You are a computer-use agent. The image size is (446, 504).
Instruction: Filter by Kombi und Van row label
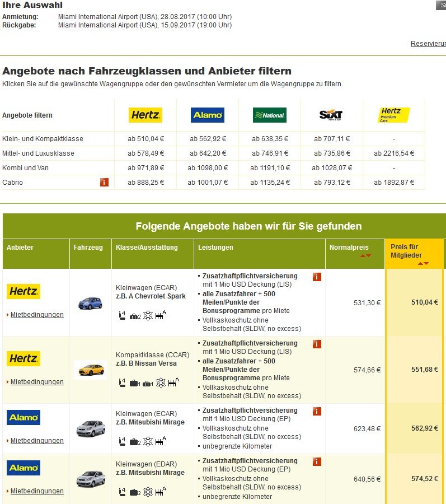(x=25, y=168)
